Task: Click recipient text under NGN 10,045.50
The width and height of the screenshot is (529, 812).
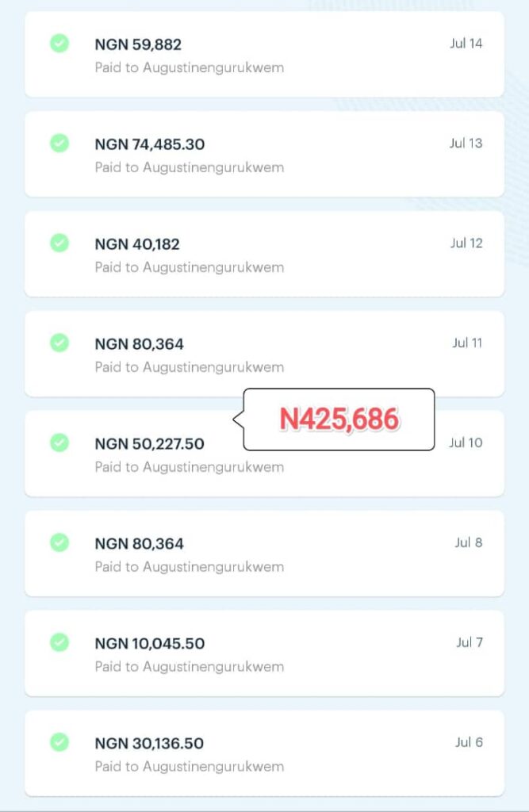Action: tap(189, 666)
